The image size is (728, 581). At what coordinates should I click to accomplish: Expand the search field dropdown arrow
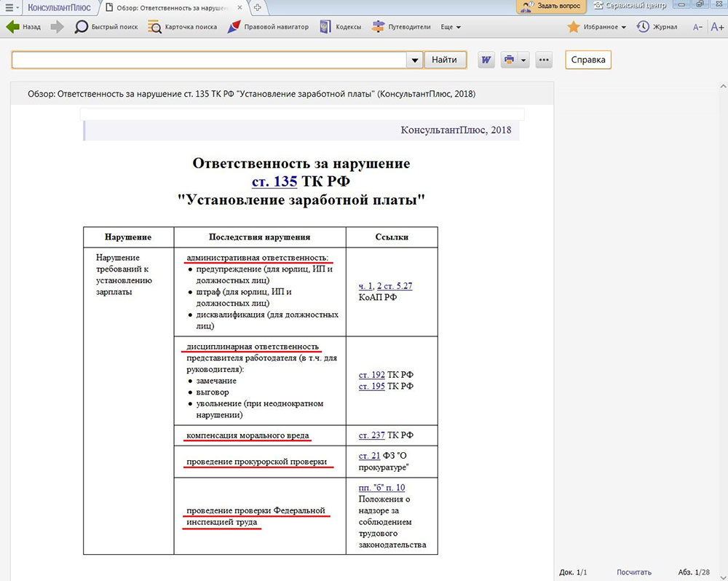415,60
